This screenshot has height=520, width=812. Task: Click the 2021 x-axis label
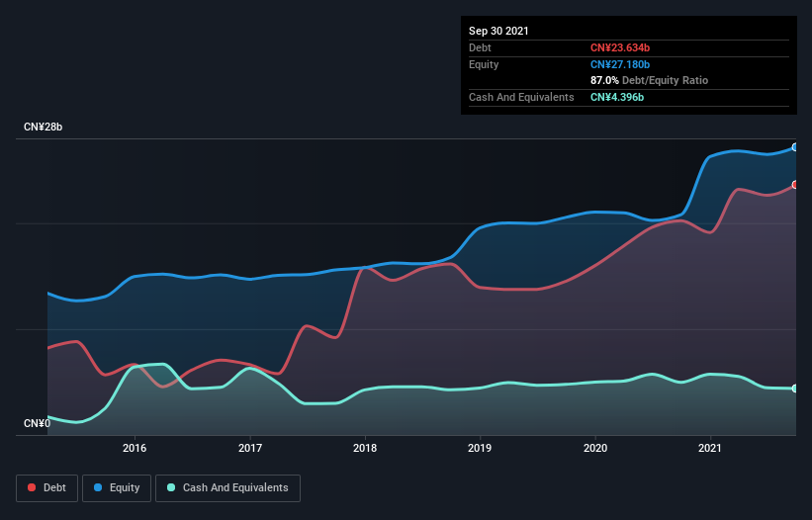click(x=710, y=448)
